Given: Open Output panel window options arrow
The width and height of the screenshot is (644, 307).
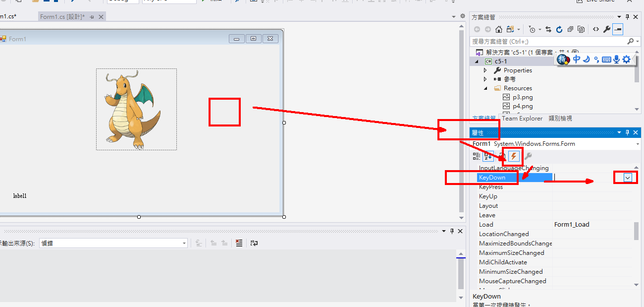Looking at the screenshot, I should click(443, 231).
